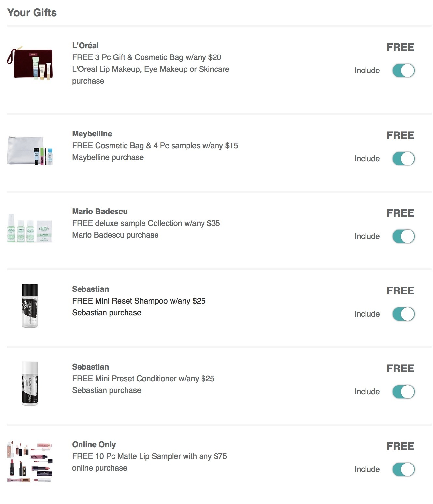
Task: Toggle the Maybelline gift Include switch
Action: (x=403, y=159)
